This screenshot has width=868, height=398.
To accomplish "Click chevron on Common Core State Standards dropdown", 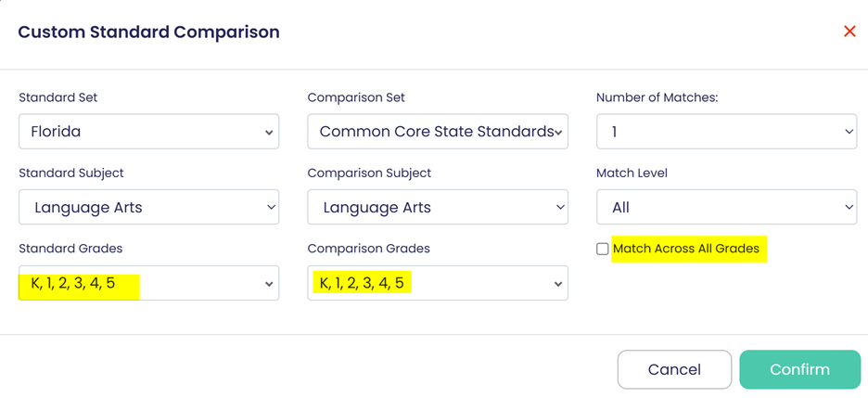I will [558, 133].
